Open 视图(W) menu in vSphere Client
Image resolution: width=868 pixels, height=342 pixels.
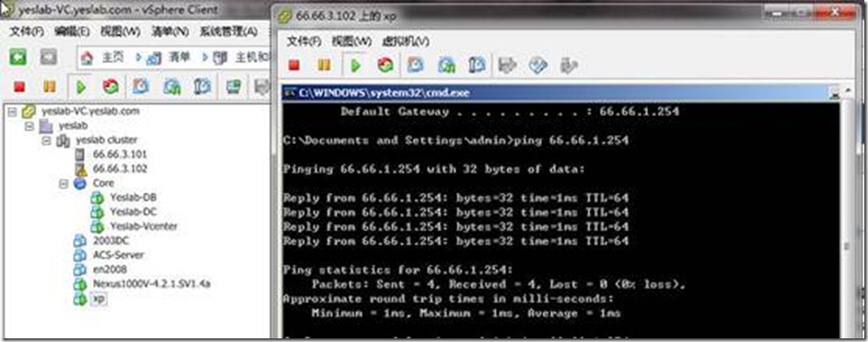(x=120, y=32)
